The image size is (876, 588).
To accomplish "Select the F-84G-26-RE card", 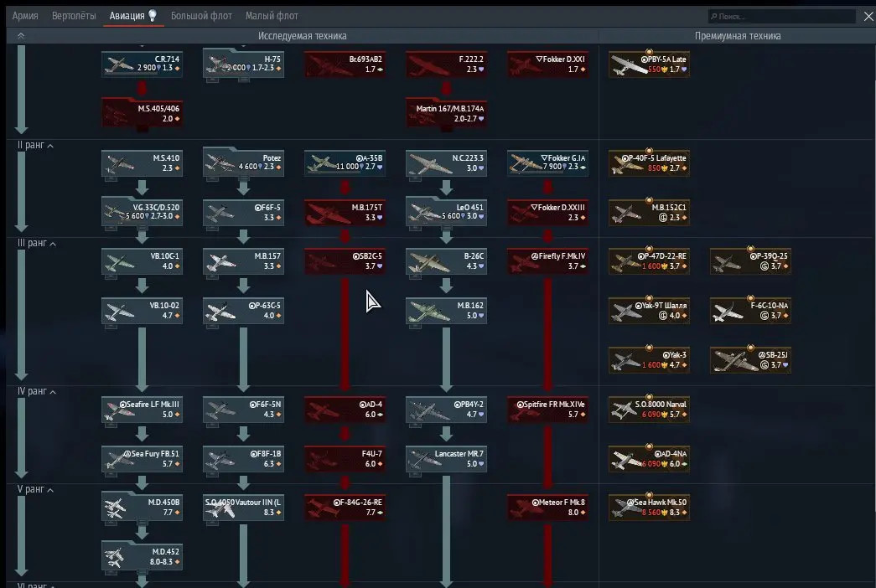I will pos(345,507).
